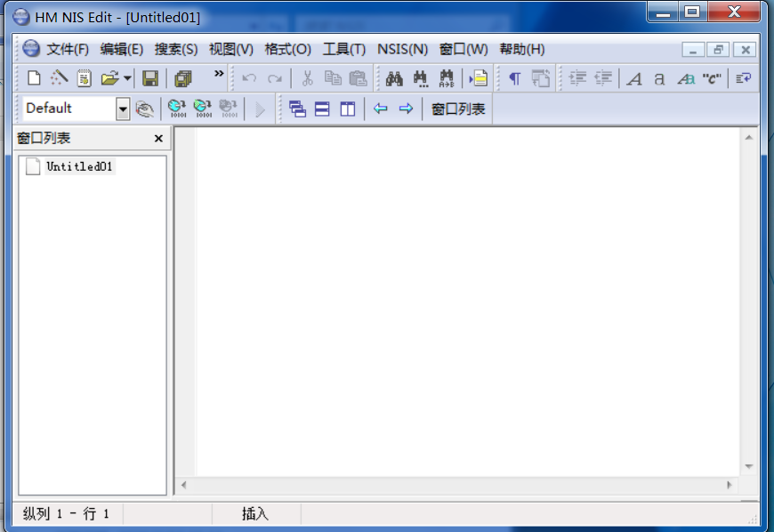Restore the inner Untitled01 document window
The width and height of the screenshot is (774, 532).
[719, 50]
